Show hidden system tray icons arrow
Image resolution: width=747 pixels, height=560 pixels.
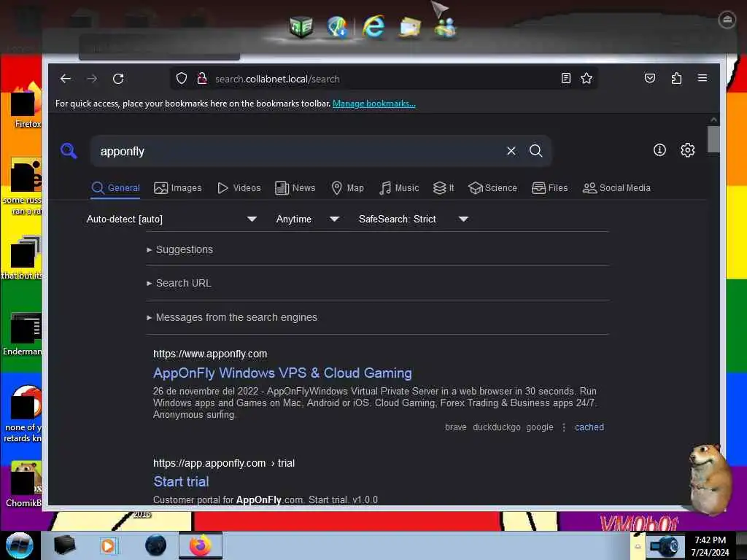pyautogui.click(x=638, y=546)
